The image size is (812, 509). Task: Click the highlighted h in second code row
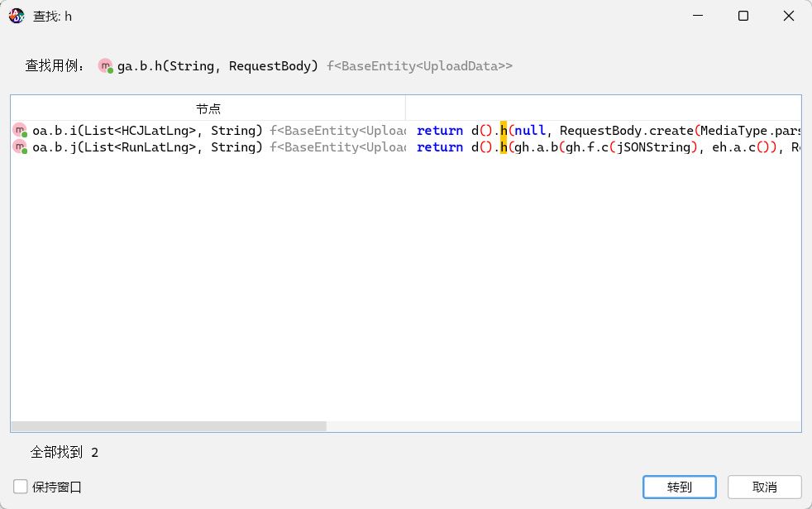point(504,147)
